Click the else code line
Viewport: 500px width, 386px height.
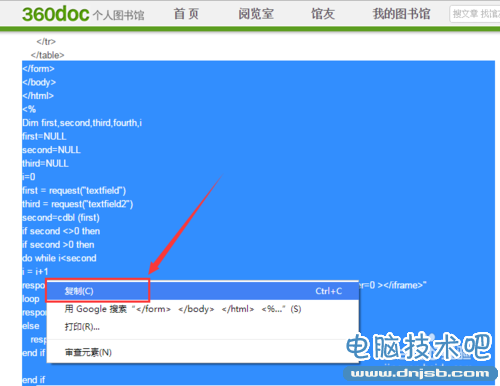pyautogui.click(x=31, y=326)
